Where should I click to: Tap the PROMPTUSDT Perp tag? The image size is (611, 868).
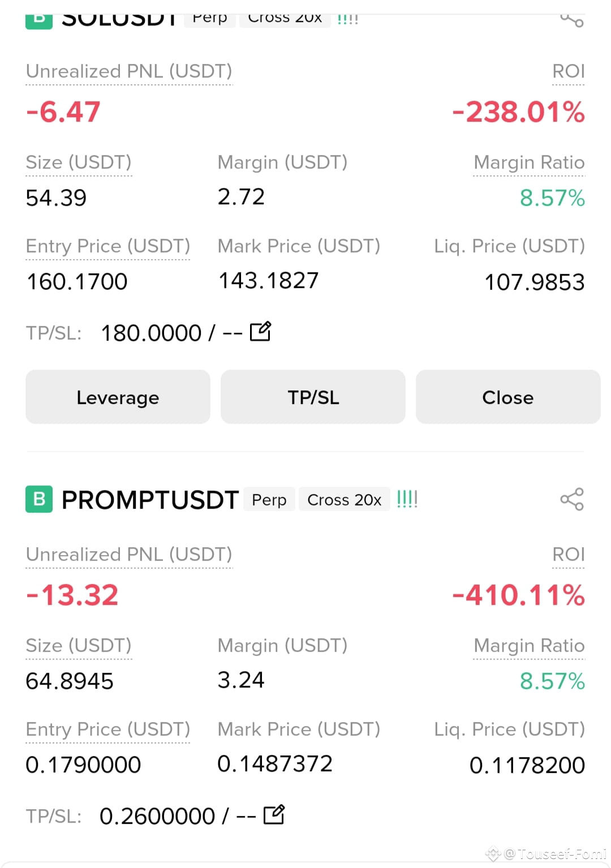pyautogui.click(x=269, y=500)
